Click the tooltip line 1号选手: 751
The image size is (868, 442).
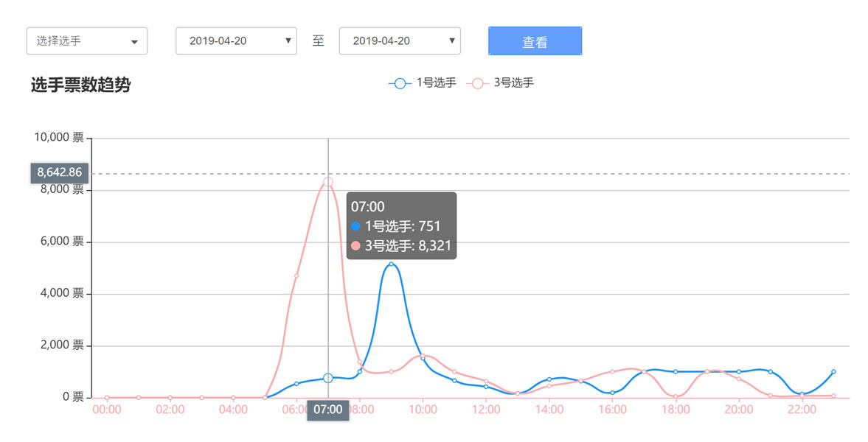[x=396, y=226]
